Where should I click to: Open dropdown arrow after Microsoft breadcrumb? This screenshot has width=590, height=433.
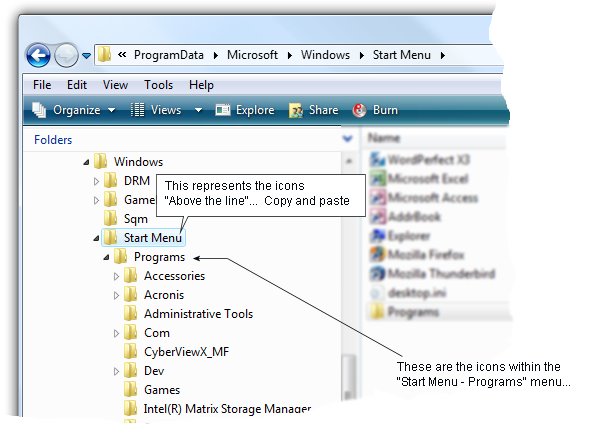[x=290, y=56]
